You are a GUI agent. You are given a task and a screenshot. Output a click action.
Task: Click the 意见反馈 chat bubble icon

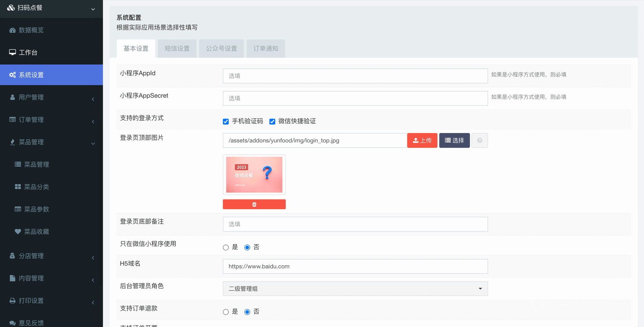point(12,323)
